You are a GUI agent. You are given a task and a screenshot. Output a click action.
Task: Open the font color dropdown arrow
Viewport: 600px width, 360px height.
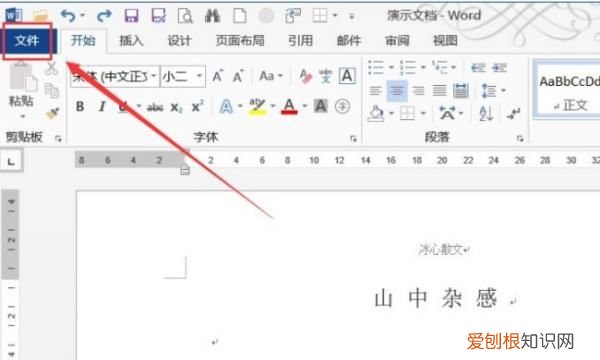coord(305,106)
